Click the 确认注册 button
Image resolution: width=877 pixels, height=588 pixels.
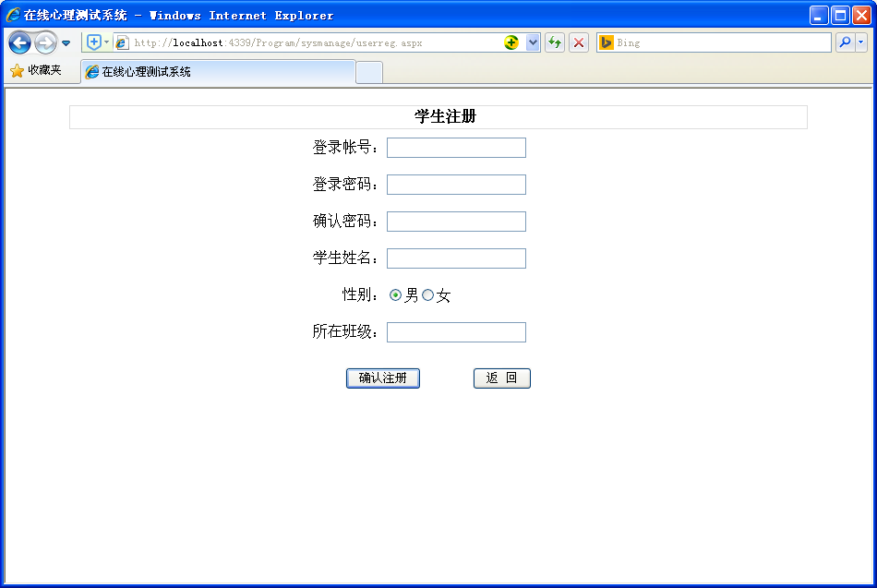point(383,378)
